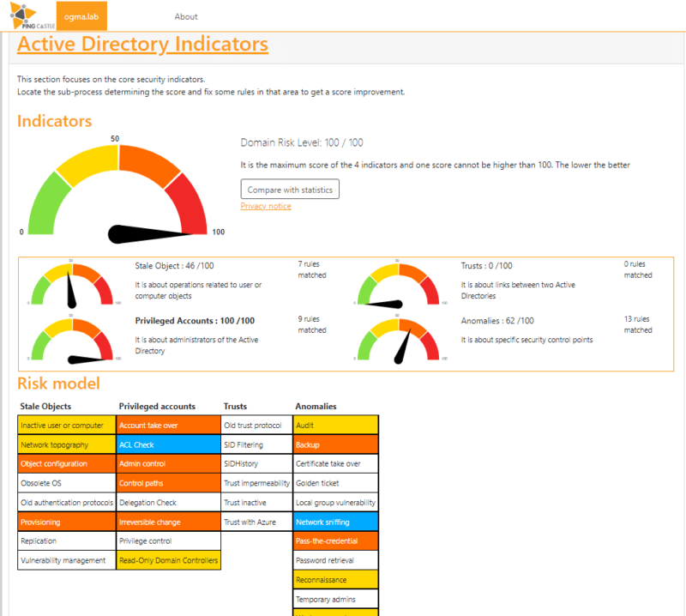Select the Network sniffing risk cell
Viewport: 686px width, 616px height.
click(335, 522)
